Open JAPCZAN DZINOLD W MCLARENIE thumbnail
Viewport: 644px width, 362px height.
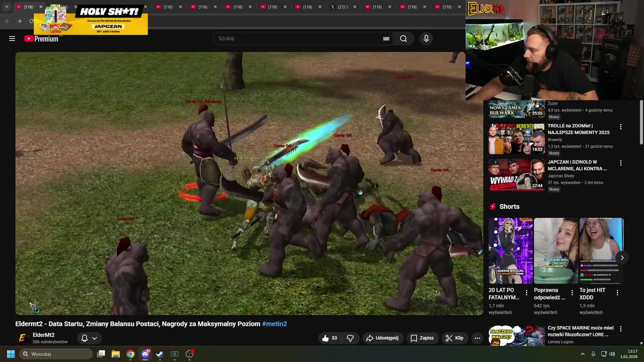[517, 174]
